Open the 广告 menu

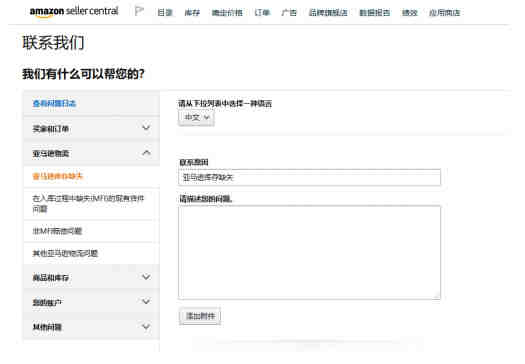coord(289,13)
